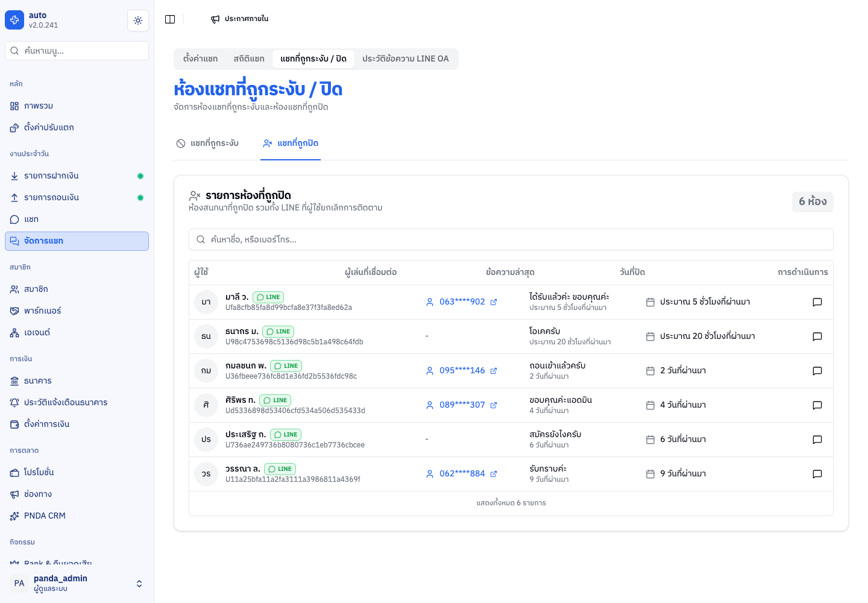The image size is (868, 603).
Task: Click the PA avatar of panda_admin
Action: point(19,583)
